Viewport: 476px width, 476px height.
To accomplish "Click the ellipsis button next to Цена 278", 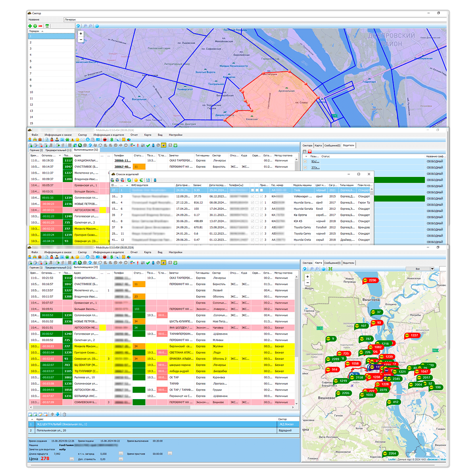I will click(x=72, y=459).
